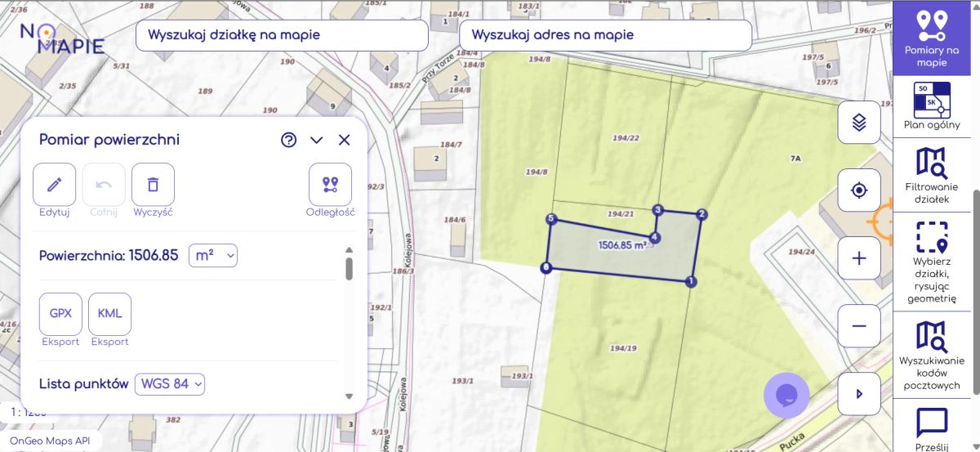The image size is (980, 452).
Task: Zoom out the map
Action: (859, 326)
